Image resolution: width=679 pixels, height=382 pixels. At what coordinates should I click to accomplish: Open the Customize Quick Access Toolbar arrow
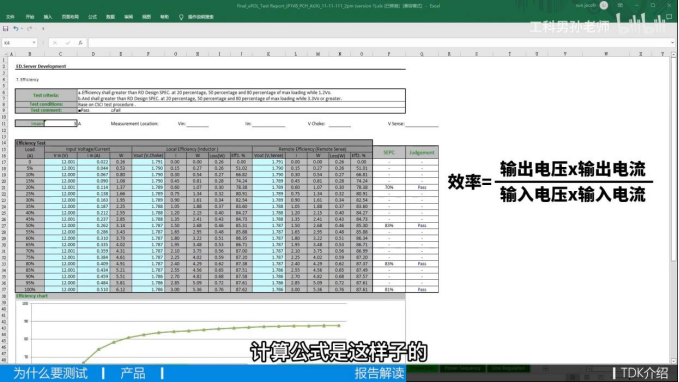43,29
